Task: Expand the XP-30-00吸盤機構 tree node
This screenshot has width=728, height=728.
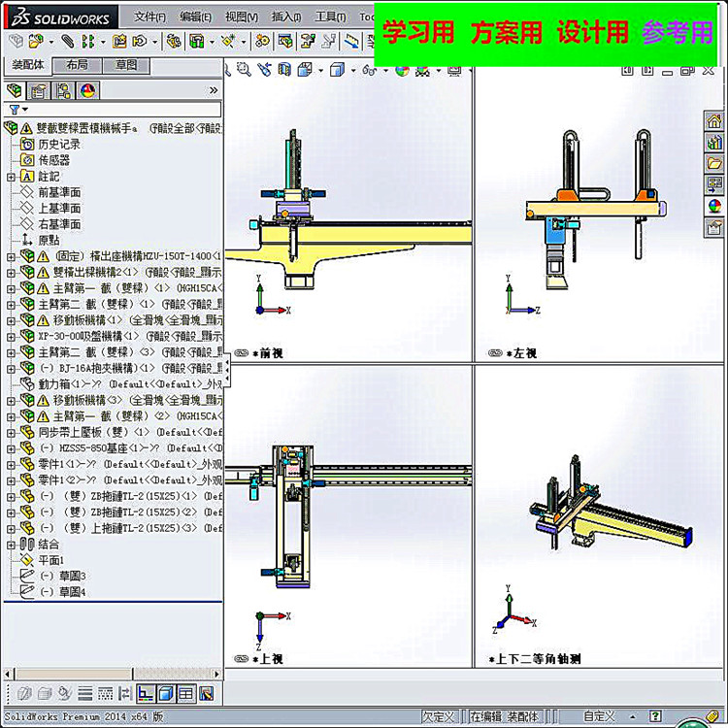Action: pyautogui.click(x=11, y=337)
